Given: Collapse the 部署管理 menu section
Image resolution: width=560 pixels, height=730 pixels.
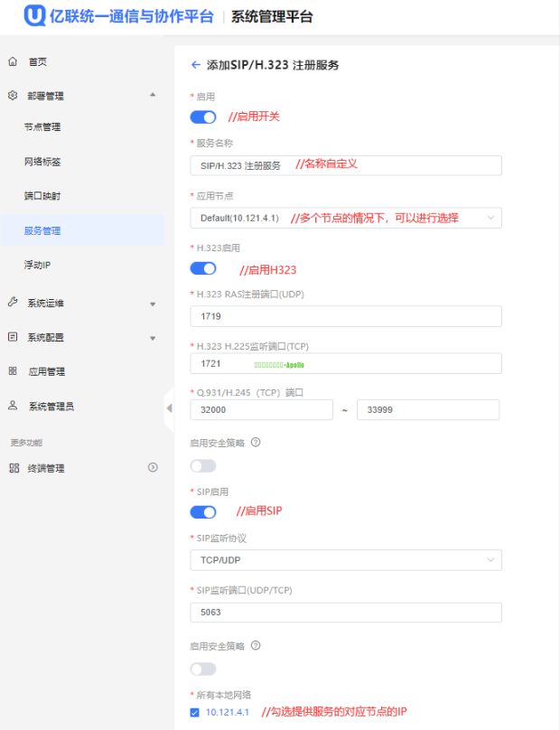Looking at the screenshot, I should click(152, 96).
